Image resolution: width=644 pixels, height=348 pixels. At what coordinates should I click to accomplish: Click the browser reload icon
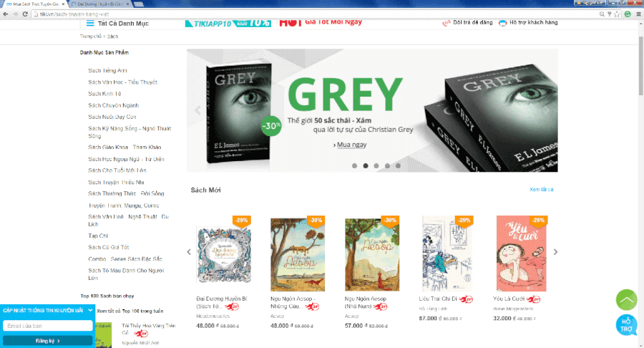tap(25, 14)
